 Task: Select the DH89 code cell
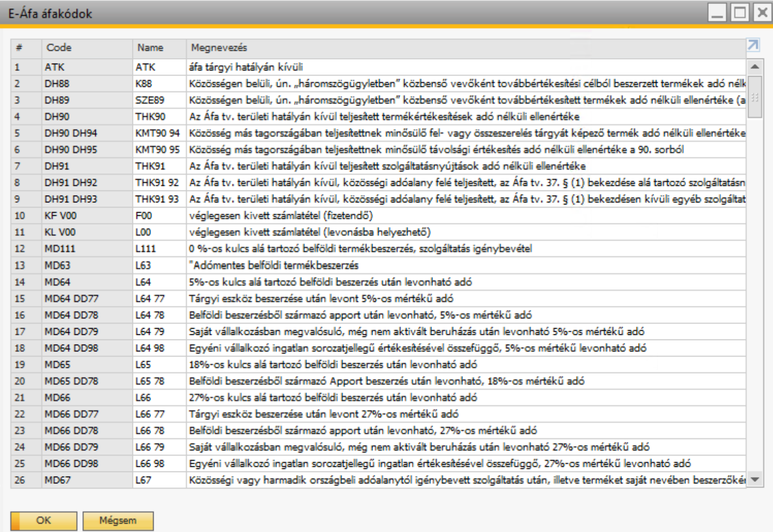coord(87,100)
